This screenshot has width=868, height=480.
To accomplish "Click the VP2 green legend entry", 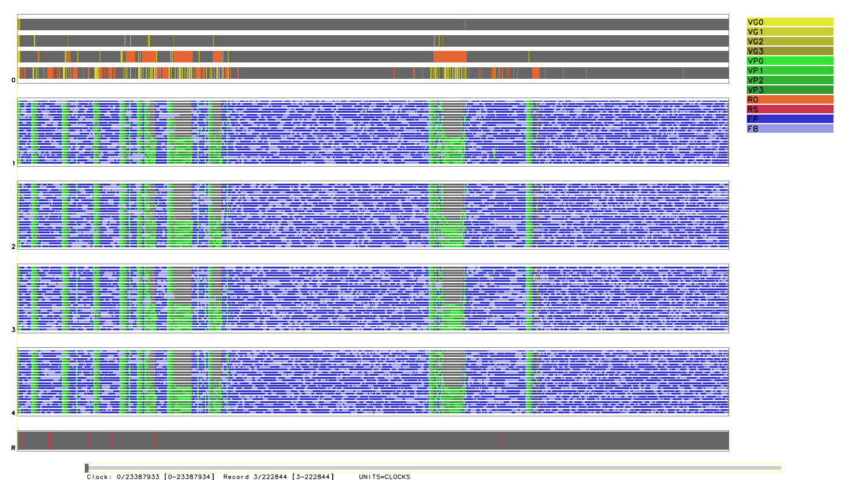I will click(789, 80).
